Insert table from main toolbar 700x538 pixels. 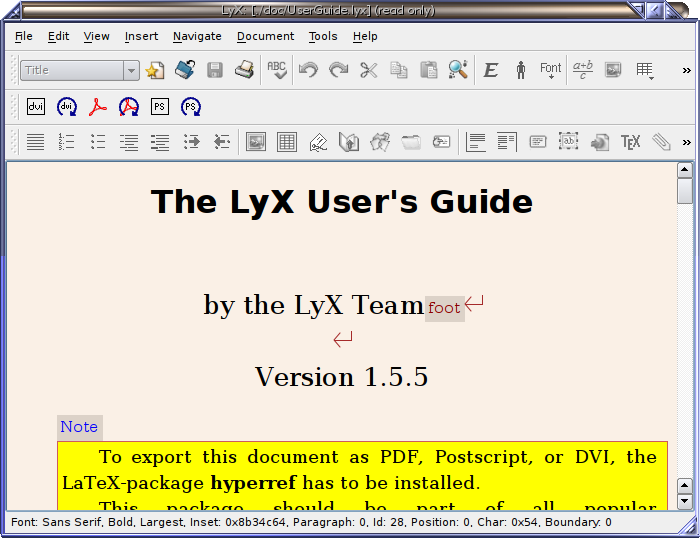pos(645,70)
